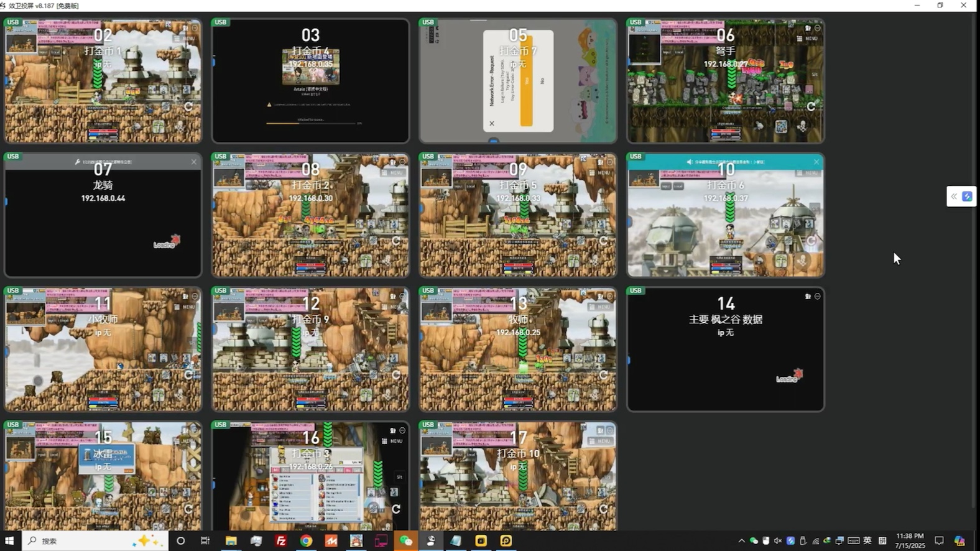980x551 pixels.
Task: Open WeChat from the taskbar
Action: point(406,541)
